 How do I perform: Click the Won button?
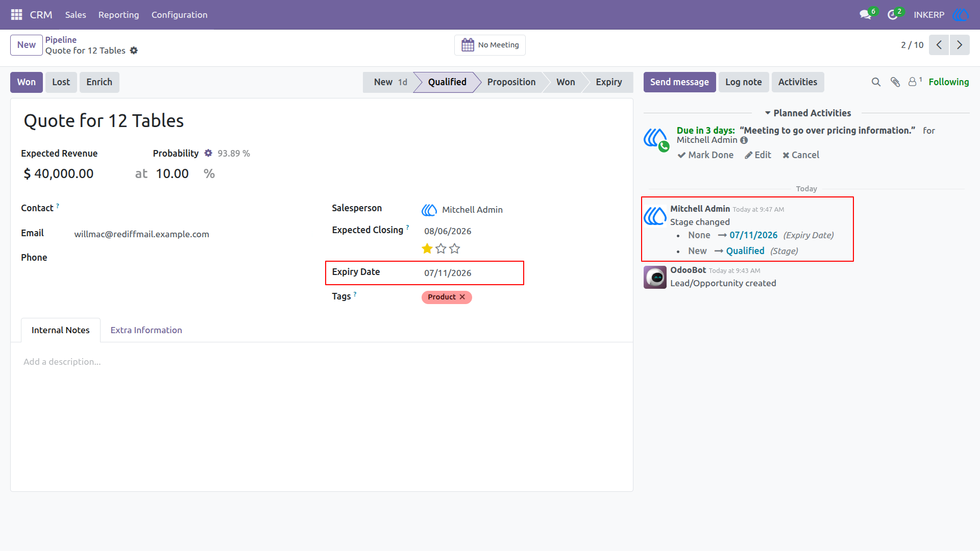(27, 82)
